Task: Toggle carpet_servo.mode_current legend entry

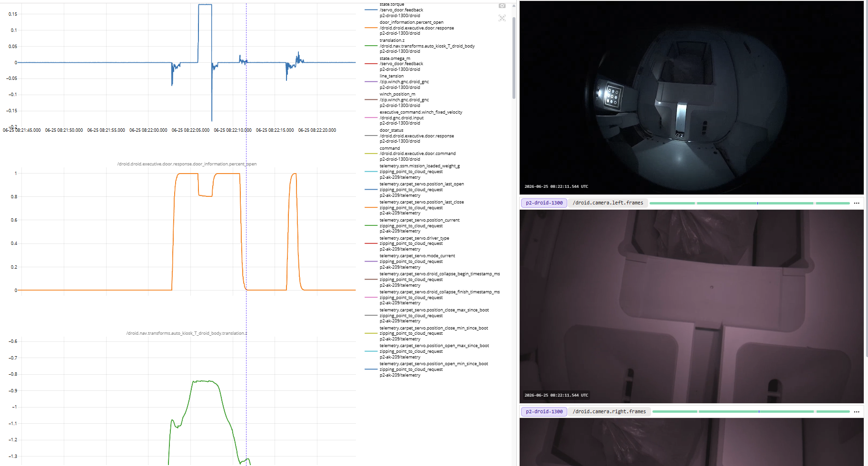Action: coord(410,262)
